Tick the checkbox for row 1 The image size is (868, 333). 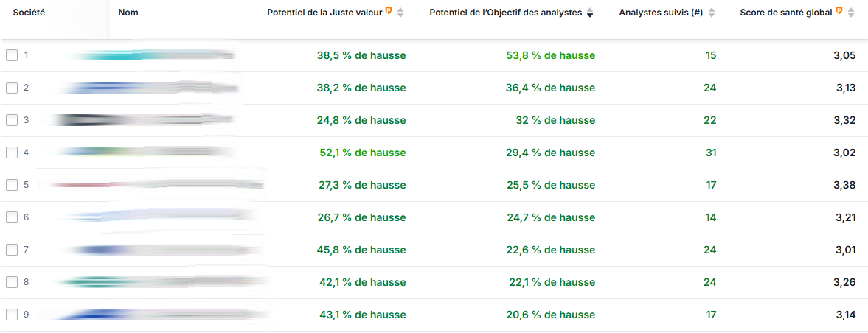[12, 55]
